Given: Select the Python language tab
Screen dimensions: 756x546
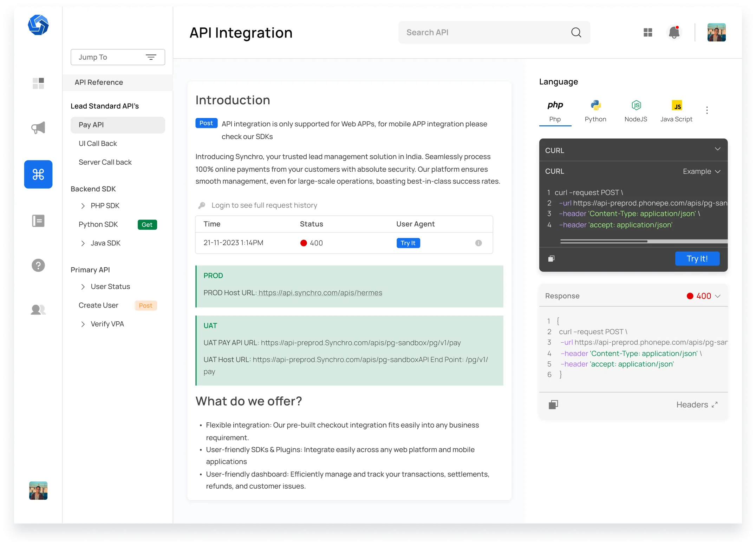Looking at the screenshot, I should [595, 111].
